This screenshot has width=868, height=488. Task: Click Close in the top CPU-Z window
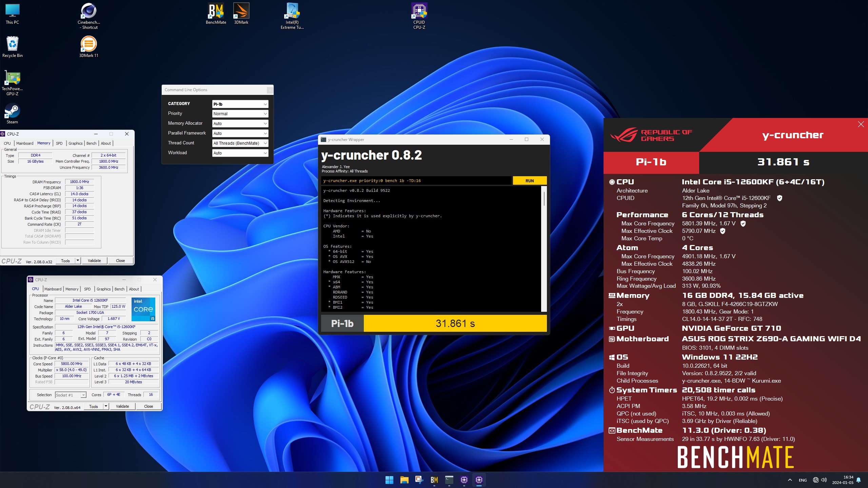(x=120, y=261)
